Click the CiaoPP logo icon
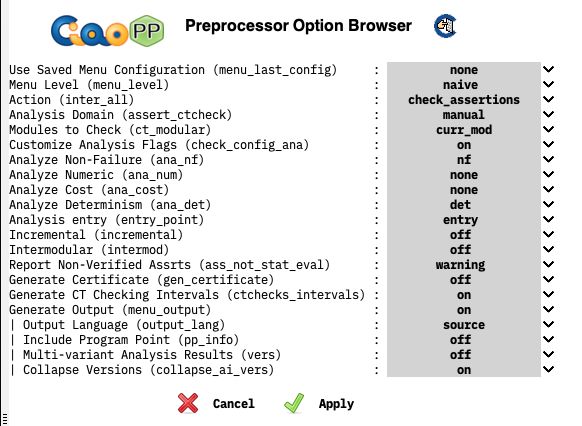Image resolution: width=582 pixels, height=426 pixels. click(x=108, y=30)
